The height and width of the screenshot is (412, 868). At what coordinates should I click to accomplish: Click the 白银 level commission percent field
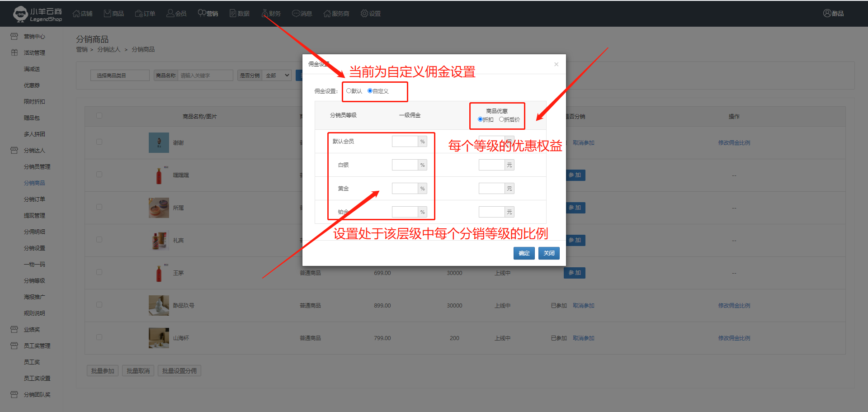(x=405, y=165)
